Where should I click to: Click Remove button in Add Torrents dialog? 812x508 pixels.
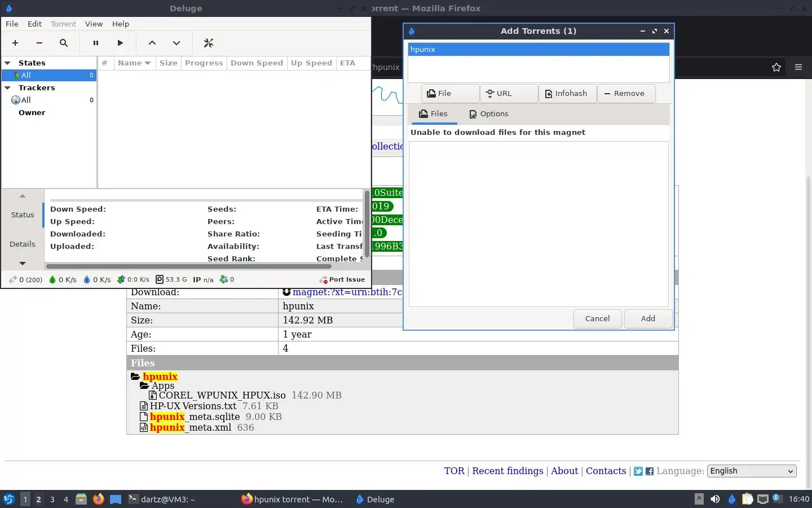coord(626,94)
